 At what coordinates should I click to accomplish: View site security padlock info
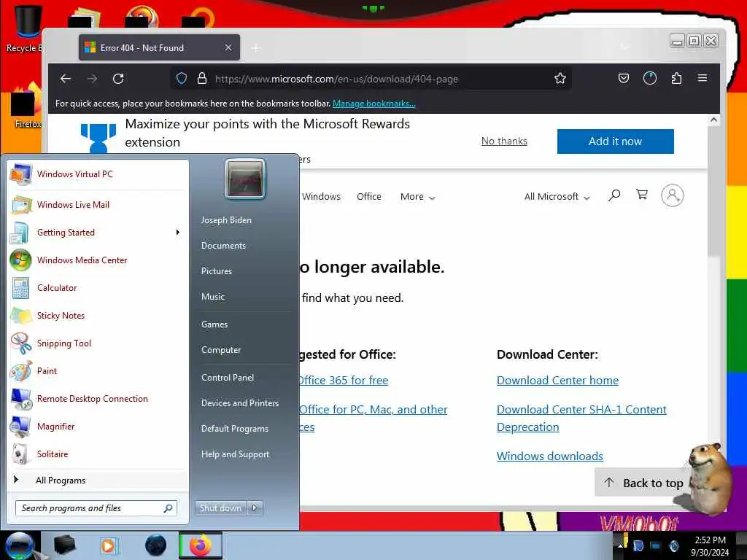(x=202, y=79)
